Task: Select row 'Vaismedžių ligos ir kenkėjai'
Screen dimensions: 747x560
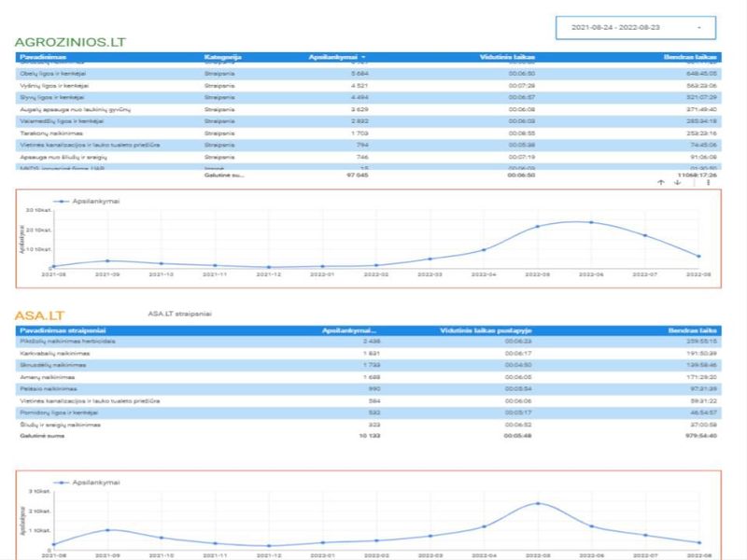Action: [368, 121]
